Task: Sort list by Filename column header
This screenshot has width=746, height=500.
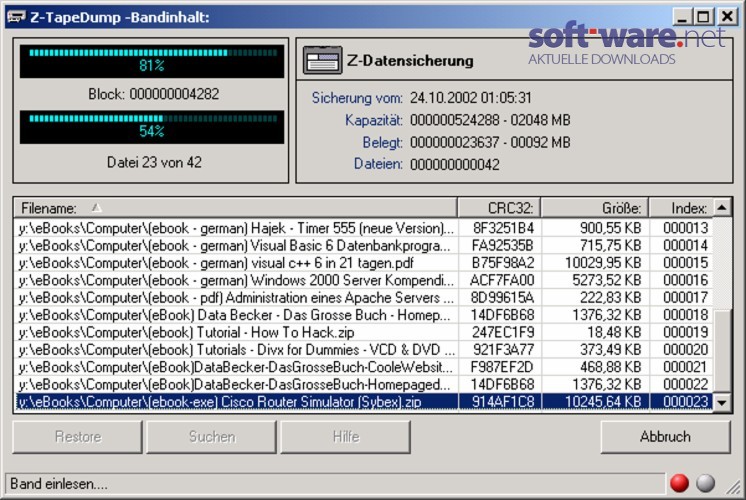Action: tap(236, 208)
